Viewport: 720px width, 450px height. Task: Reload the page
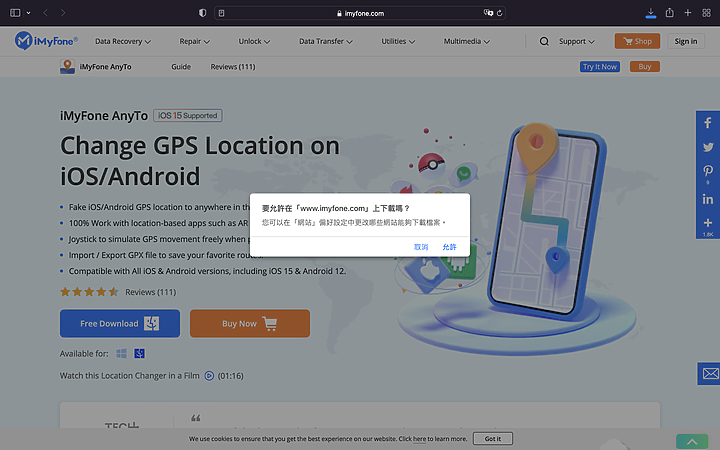click(x=499, y=13)
